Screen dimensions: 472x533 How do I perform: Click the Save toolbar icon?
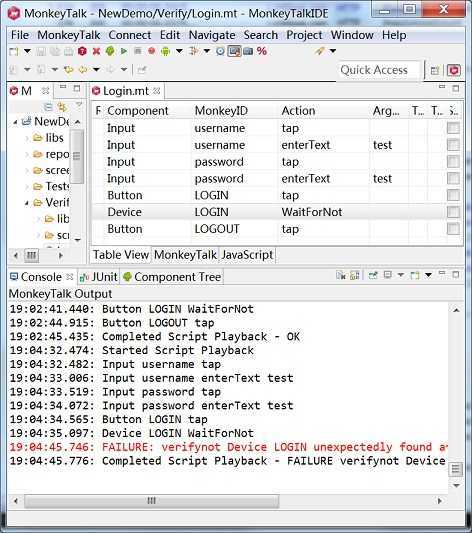41,52
